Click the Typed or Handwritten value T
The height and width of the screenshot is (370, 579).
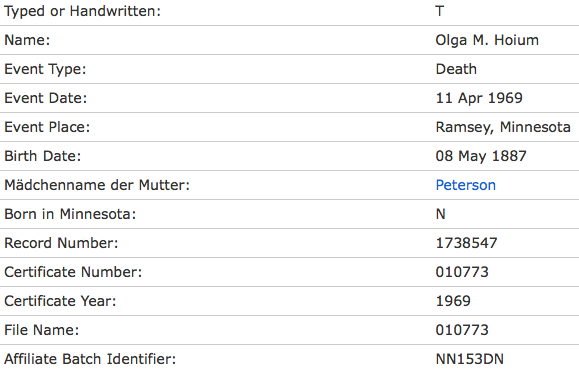(x=439, y=11)
